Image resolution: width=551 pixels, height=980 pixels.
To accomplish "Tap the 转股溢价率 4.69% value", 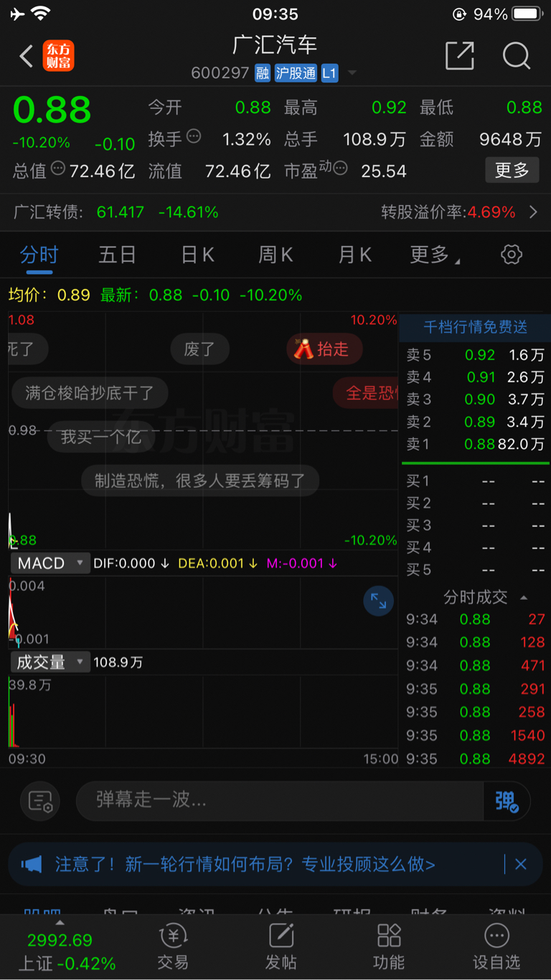I will point(491,212).
